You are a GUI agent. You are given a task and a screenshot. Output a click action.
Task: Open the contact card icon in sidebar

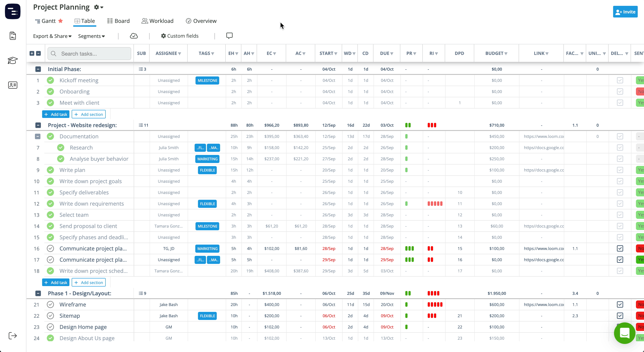pos(13,85)
